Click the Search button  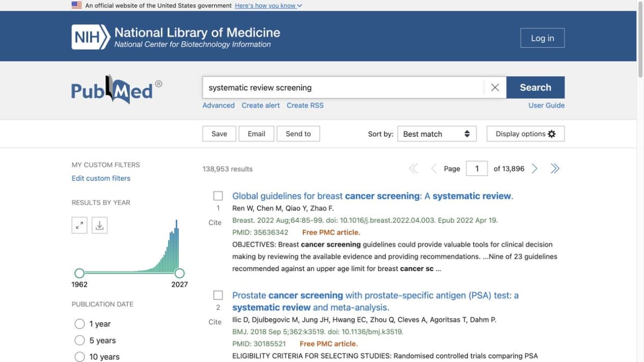click(535, 87)
